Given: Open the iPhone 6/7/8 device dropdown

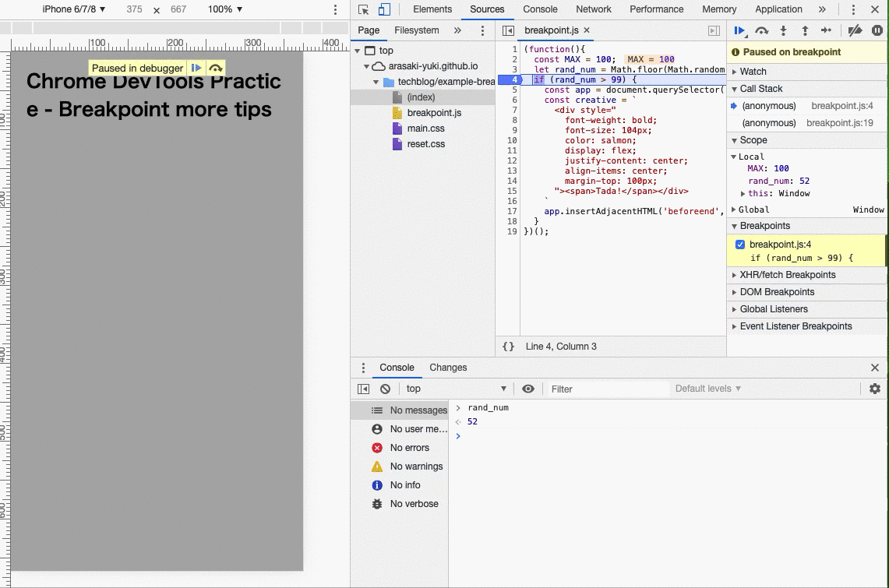Looking at the screenshot, I should tap(74, 9).
